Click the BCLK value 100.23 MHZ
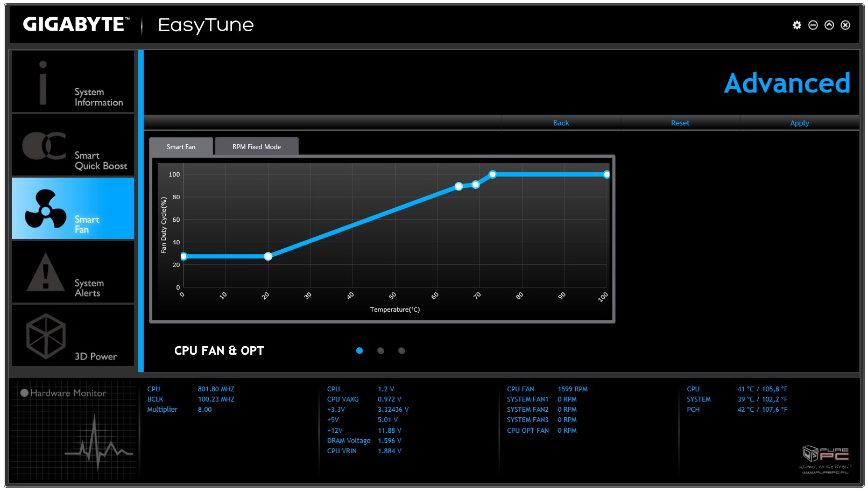 tap(216, 399)
